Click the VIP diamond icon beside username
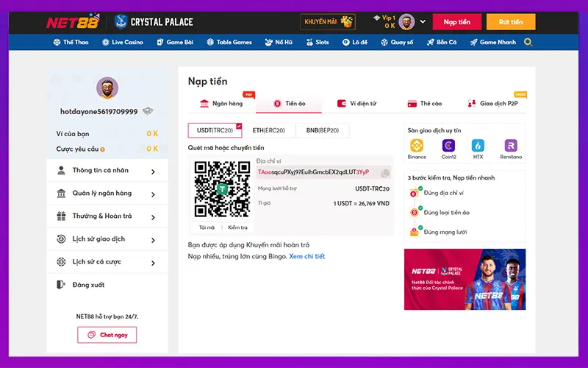 (148, 111)
